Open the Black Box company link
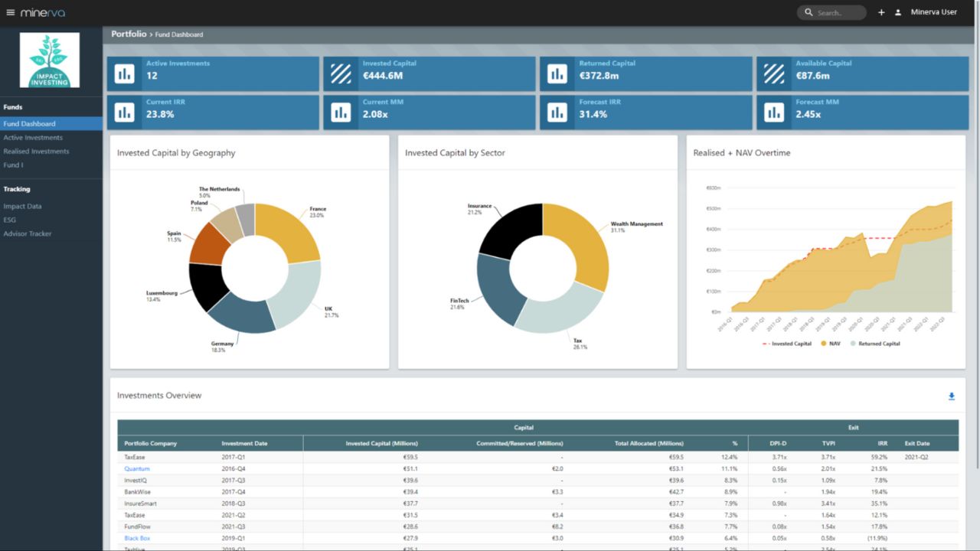980x551 pixels. (x=137, y=538)
